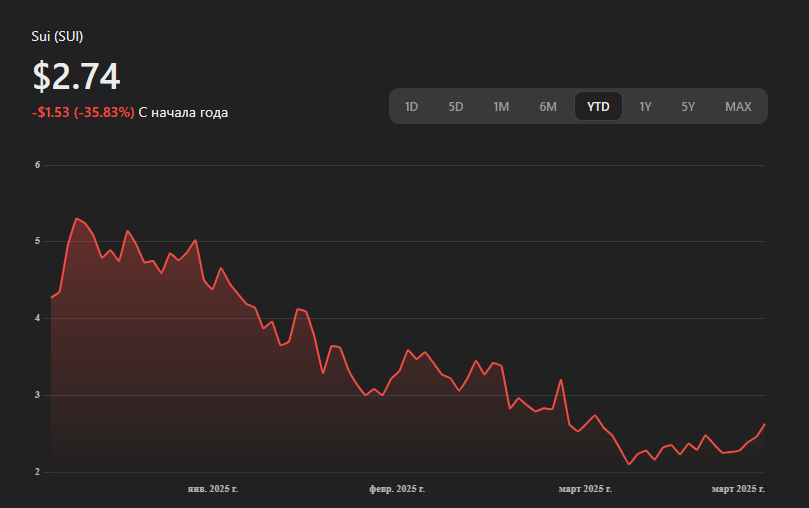The width and height of the screenshot is (809, 508).
Task: Switch chart to 1Y range
Action: [645, 107]
